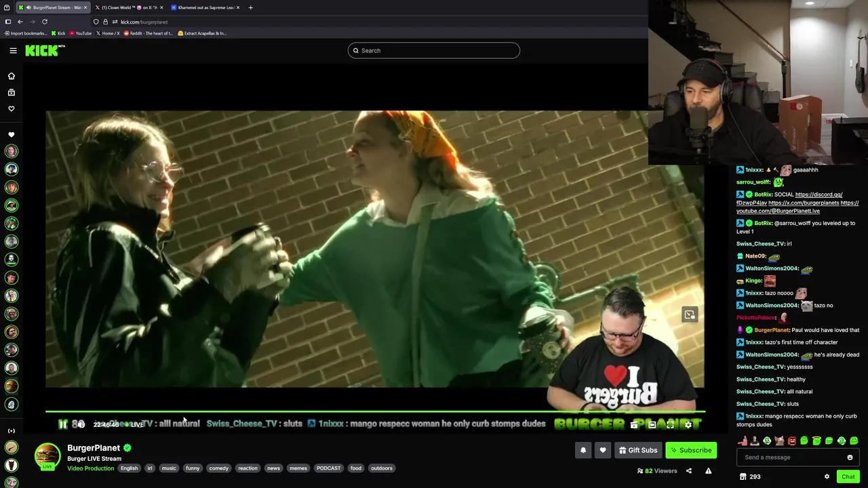Open the YouTube bookmark
The width and height of the screenshot is (868, 488).
(80, 33)
